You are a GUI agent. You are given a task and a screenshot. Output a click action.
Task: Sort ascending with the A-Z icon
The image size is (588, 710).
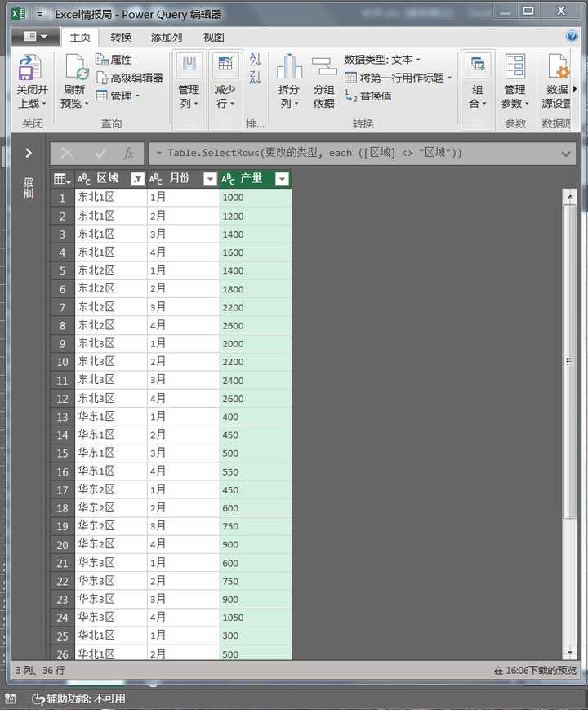pyautogui.click(x=256, y=59)
